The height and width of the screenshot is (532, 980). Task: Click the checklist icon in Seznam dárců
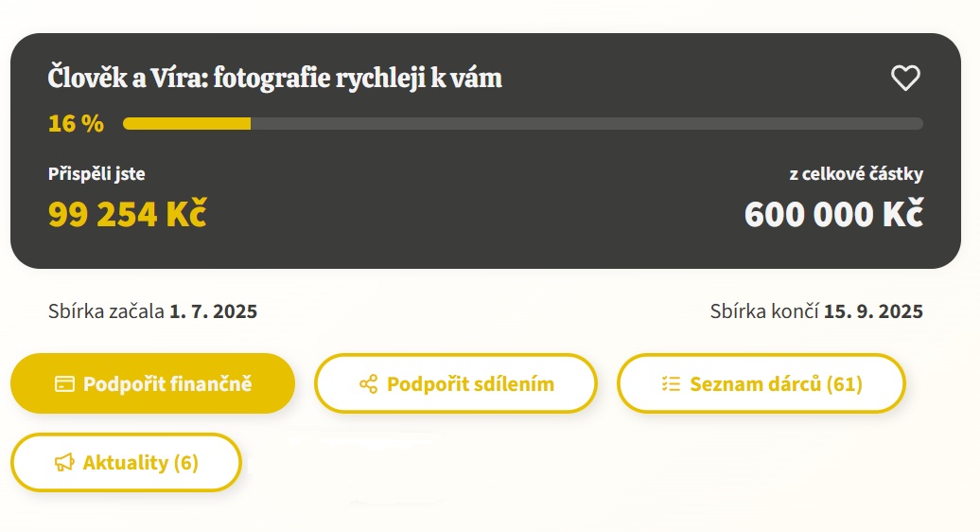tap(671, 383)
